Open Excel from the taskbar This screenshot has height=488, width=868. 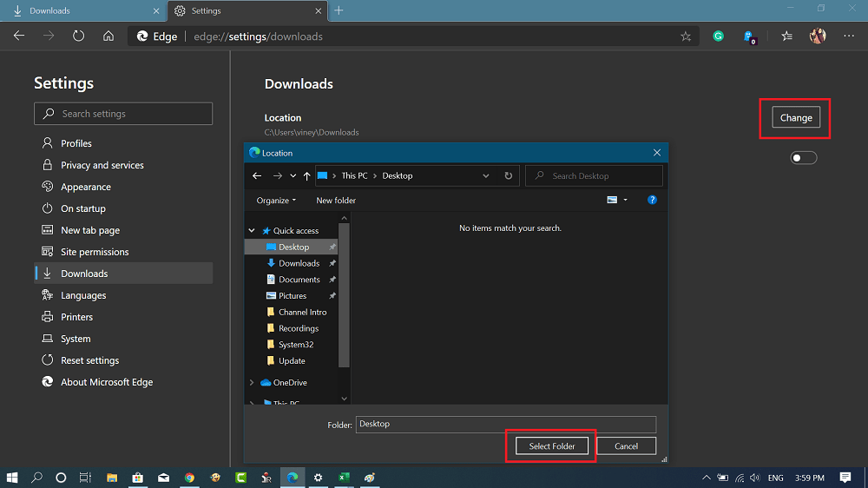point(344,478)
